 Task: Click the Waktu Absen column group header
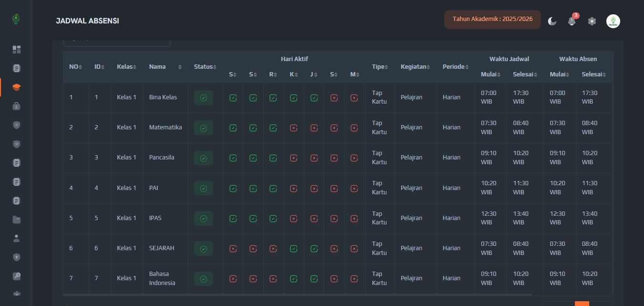[578, 59]
